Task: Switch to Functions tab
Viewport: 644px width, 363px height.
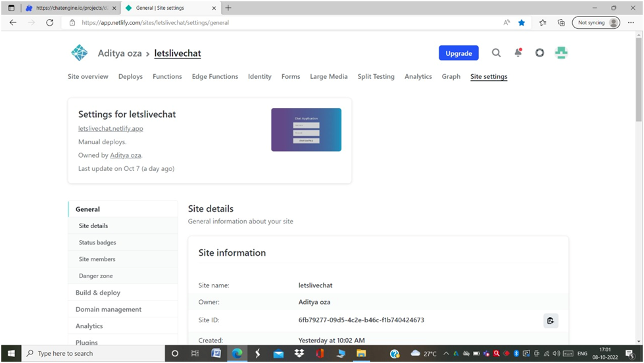Action: click(167, 76)
